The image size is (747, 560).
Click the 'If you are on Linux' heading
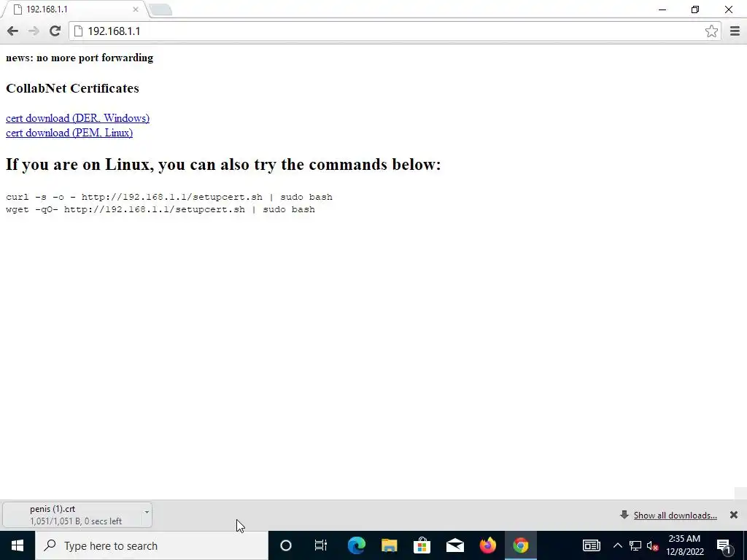coord(223,164)
